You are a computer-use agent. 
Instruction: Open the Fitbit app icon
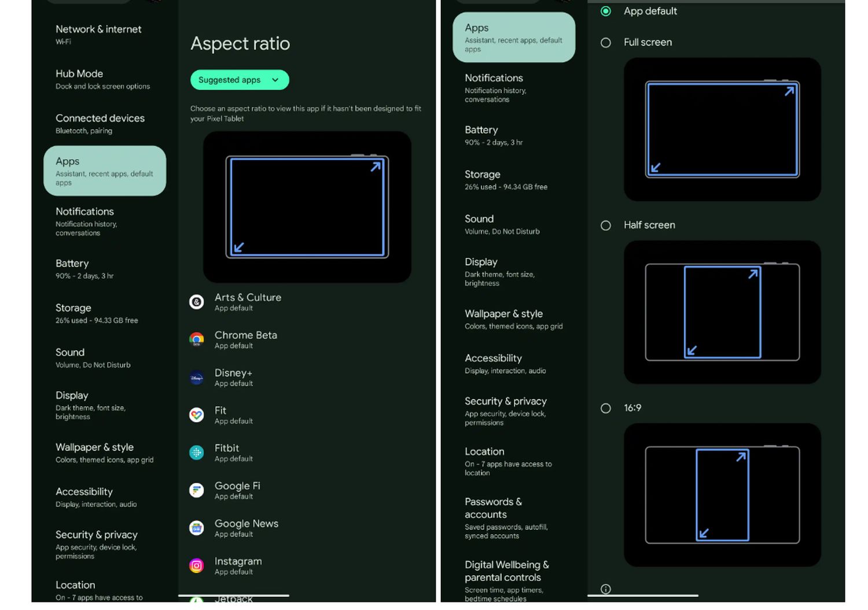[197, 453]
